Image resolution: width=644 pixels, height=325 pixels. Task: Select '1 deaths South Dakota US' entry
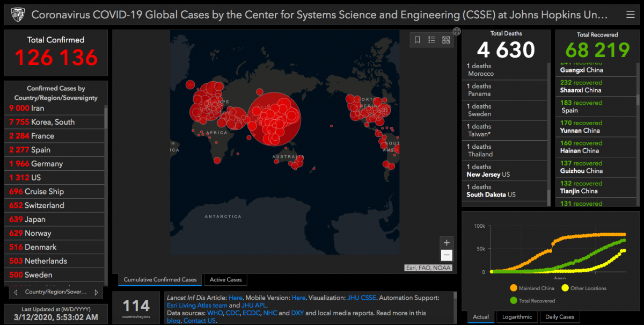(x=504, y=191)
